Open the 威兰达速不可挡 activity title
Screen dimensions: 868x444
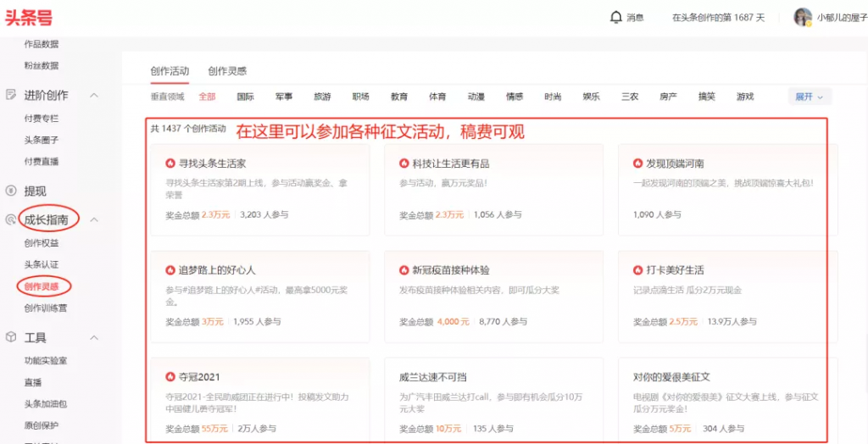click(x=433, y=378)
